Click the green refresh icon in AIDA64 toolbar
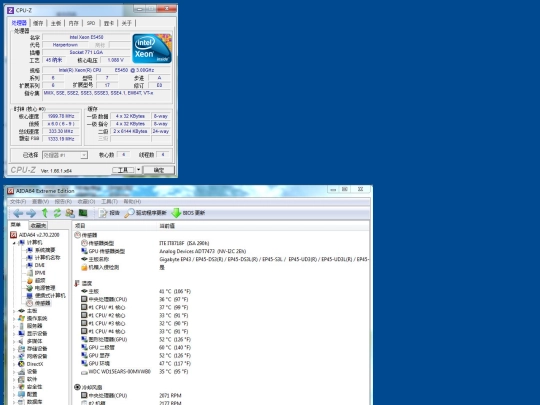Viewport: 540px width, 405px height. point(57,213)
